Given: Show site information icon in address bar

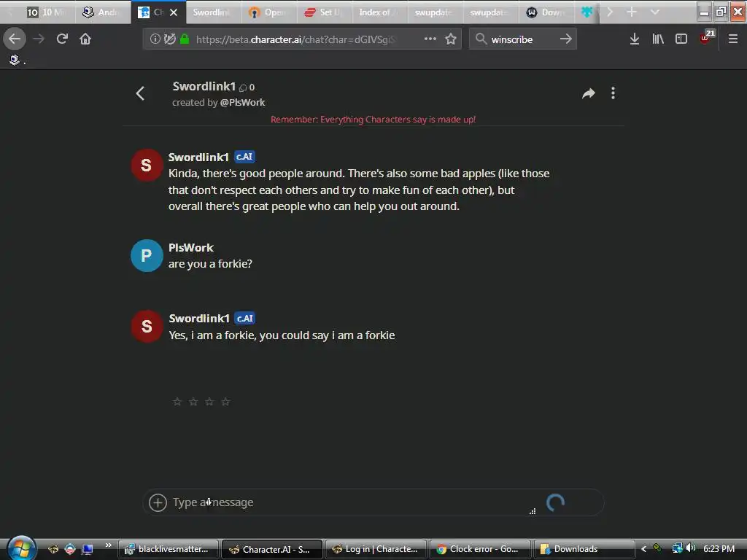Looking at the screenshot, I should point(155,39).
